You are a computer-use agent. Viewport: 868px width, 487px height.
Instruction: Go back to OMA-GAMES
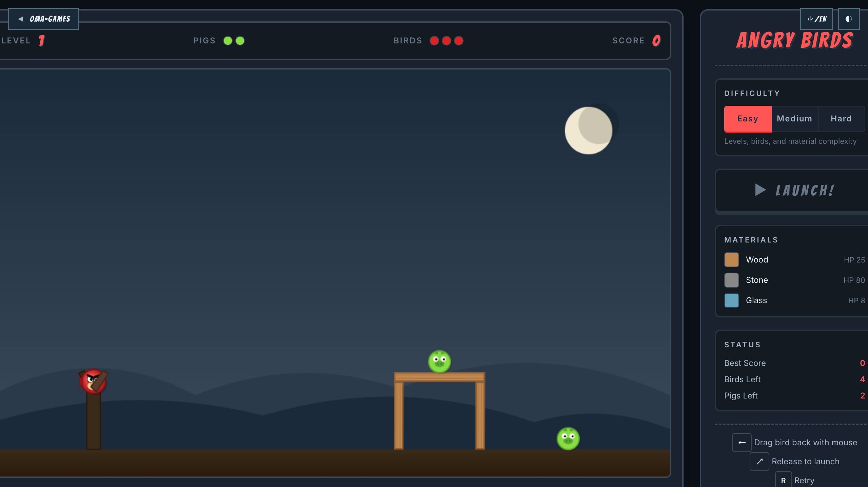click(x=43, y=19)
